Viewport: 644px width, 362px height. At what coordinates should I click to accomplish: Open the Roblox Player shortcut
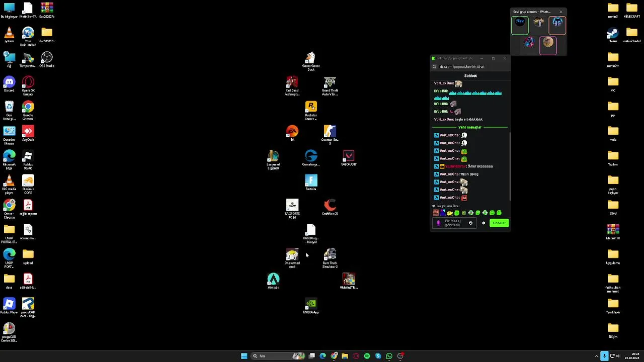(9, 306)
